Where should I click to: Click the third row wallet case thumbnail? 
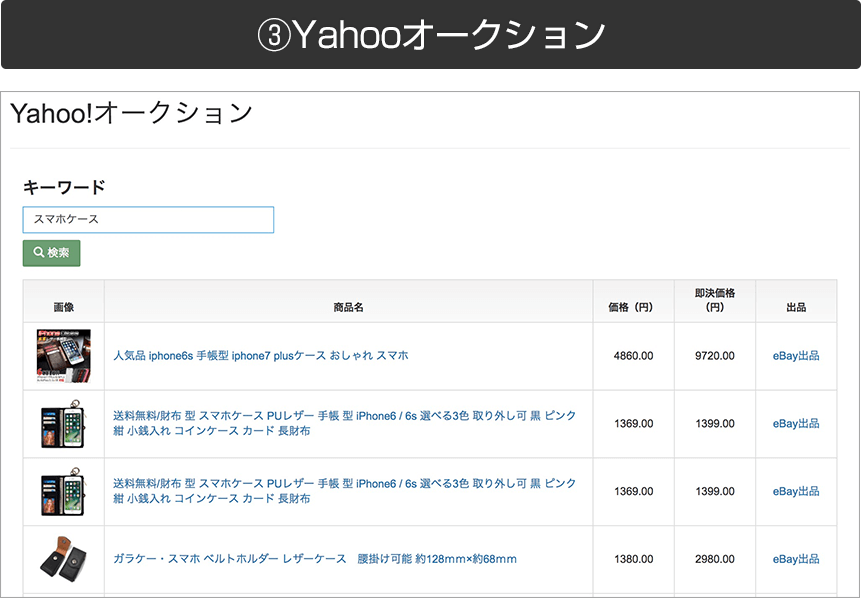click(x=64, y=492)
